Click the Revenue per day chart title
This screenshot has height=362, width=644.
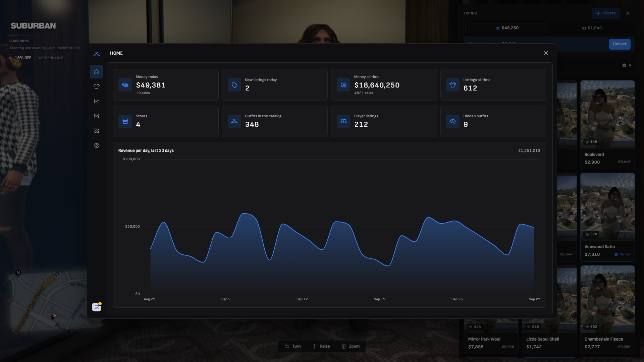point(146,150)
